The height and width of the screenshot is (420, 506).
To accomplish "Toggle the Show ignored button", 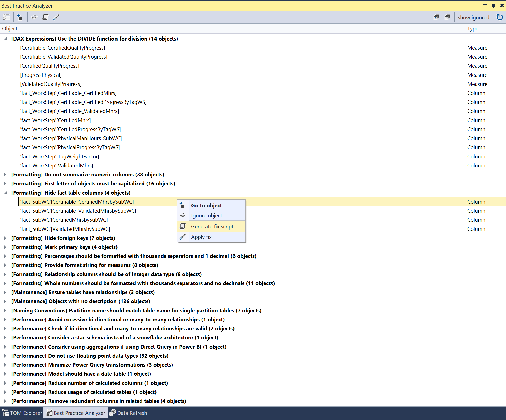I will click(473, 17).
